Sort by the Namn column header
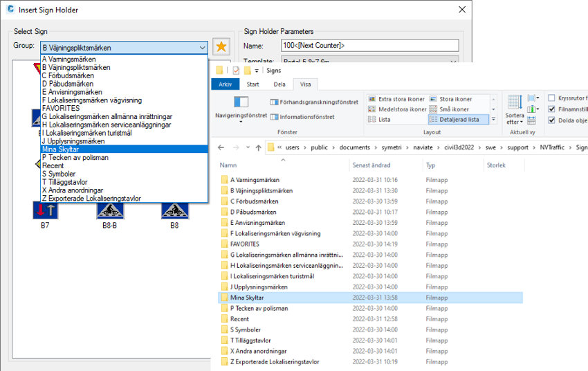588x371 pixels. (228, 165)
